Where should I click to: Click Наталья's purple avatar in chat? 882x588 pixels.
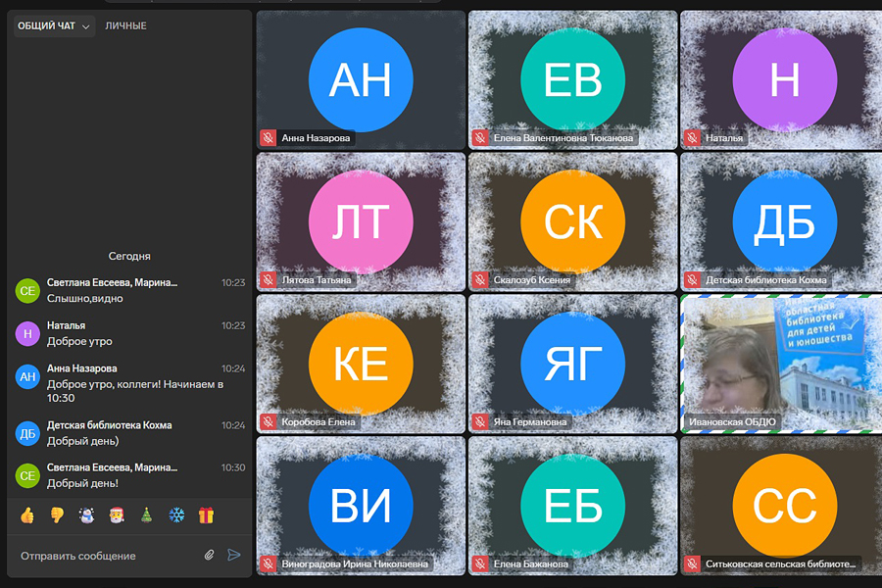[27, 334]
